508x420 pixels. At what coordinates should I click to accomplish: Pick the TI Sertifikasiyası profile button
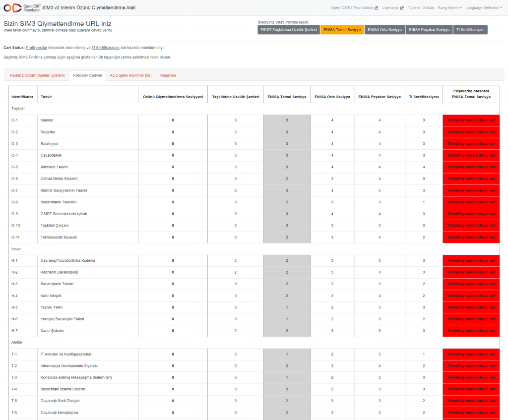click(470, 30)
